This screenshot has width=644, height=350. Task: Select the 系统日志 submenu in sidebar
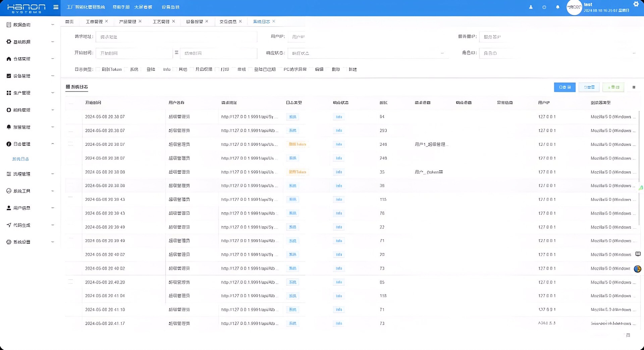20,159
